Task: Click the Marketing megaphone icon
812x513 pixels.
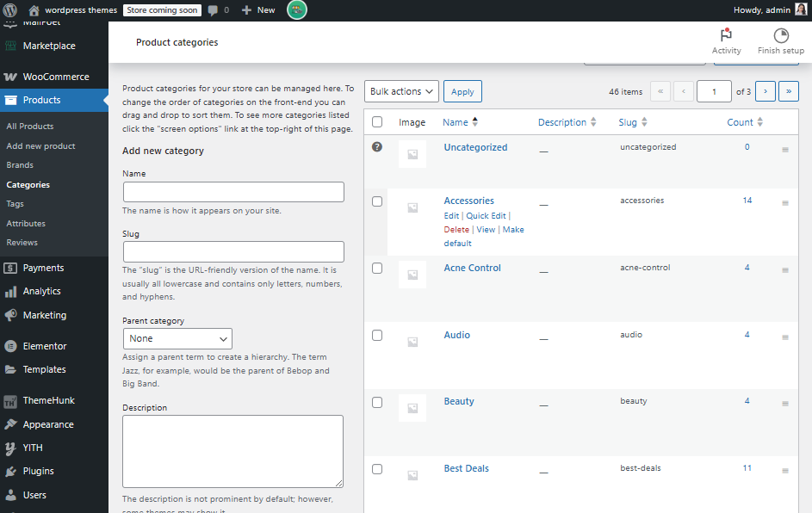Action: (10, 315)
